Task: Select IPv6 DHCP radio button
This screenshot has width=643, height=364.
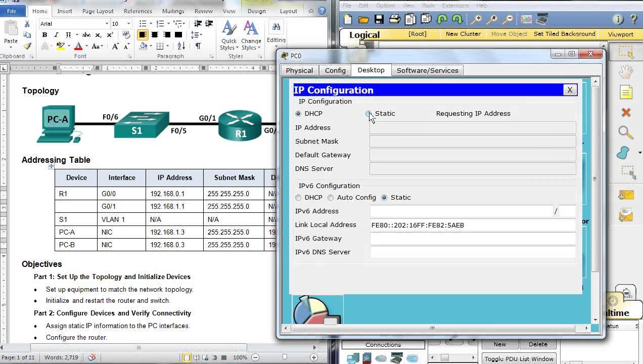Action: (x=298, y=198)
